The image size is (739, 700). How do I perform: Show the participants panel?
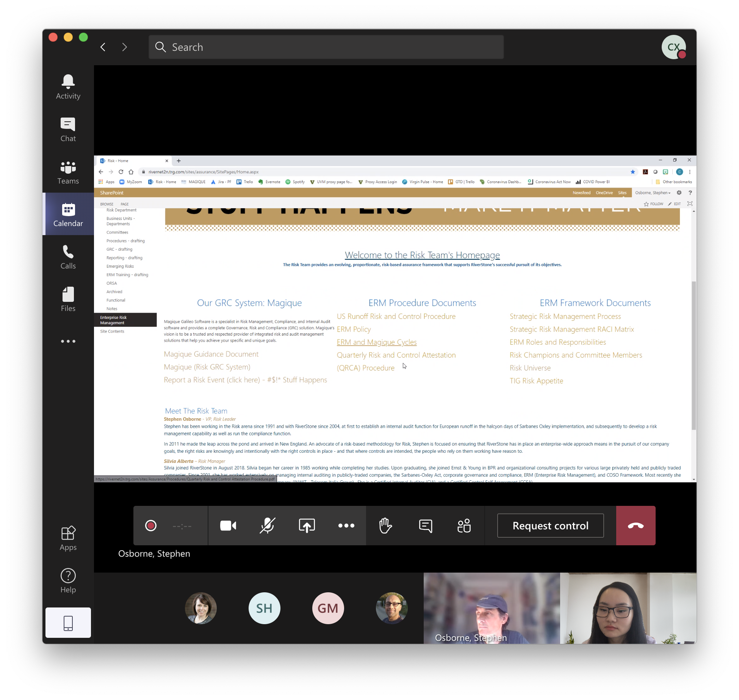click(x=464, y=526)
